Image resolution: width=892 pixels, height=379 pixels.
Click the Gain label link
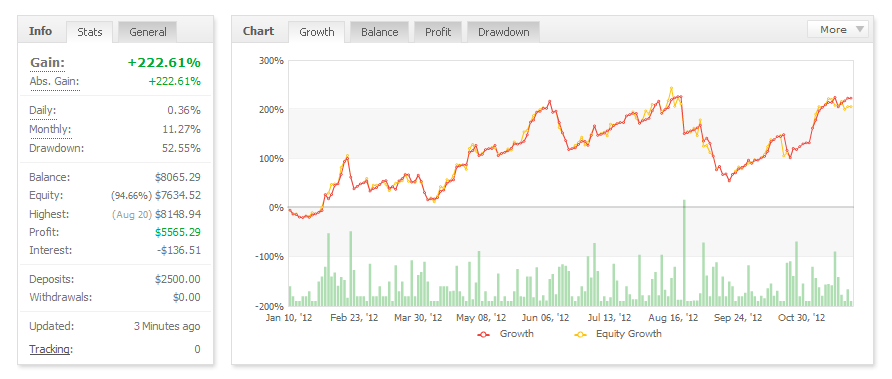point(47,63)
